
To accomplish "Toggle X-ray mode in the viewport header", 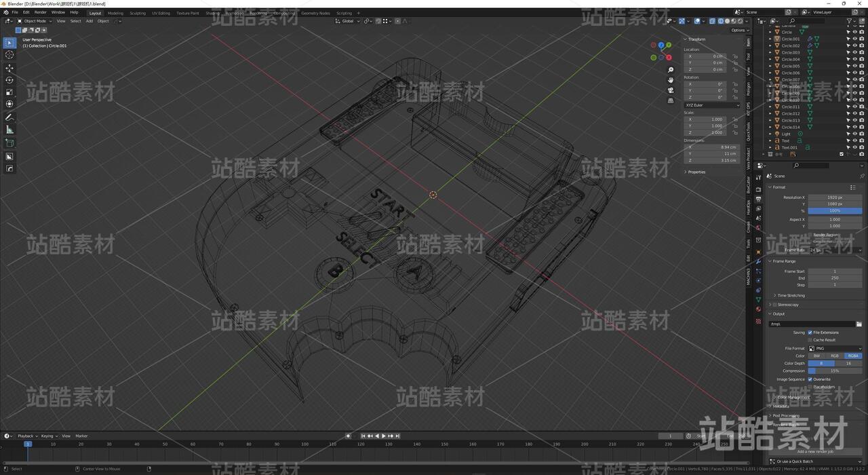I will click(711, 21).
